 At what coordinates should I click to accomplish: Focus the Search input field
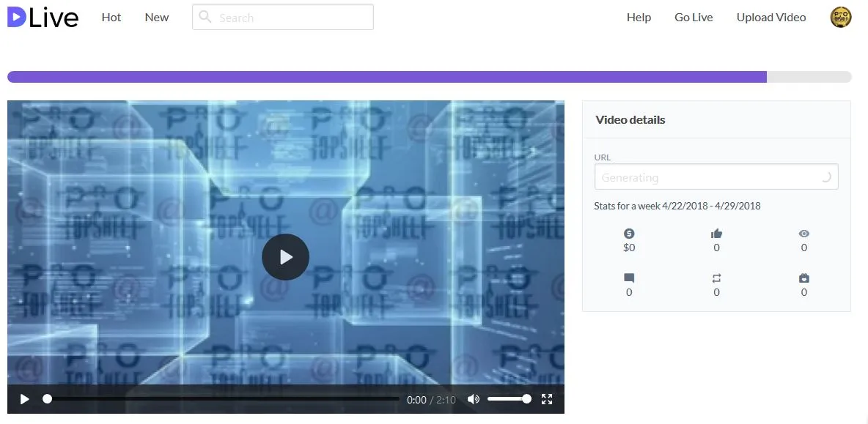(283, 17)
